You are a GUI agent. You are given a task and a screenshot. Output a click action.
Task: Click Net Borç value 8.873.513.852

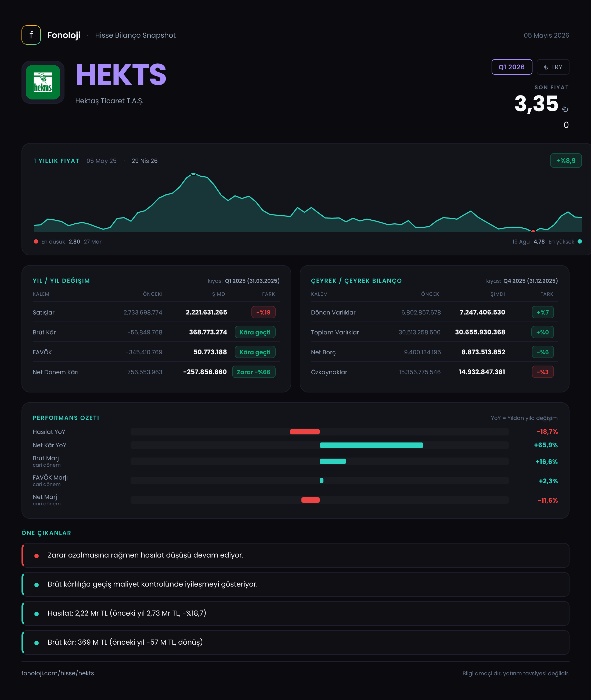[483, 352]
